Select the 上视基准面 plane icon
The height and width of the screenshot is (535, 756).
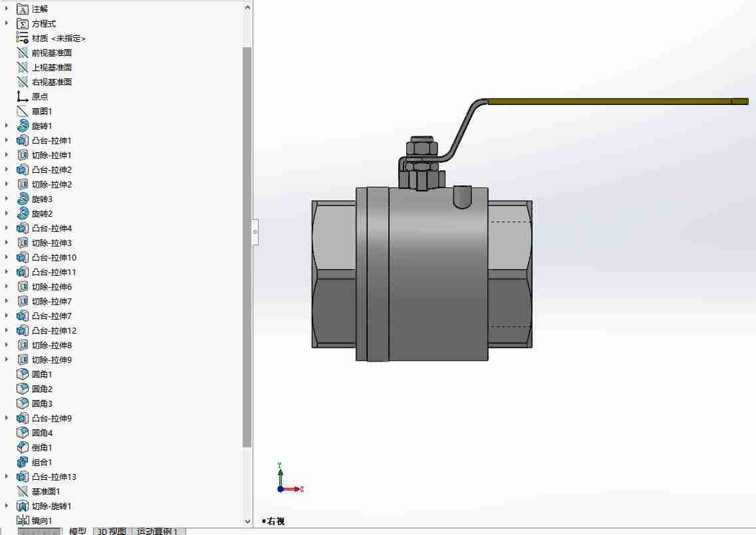tap(22, 68)
